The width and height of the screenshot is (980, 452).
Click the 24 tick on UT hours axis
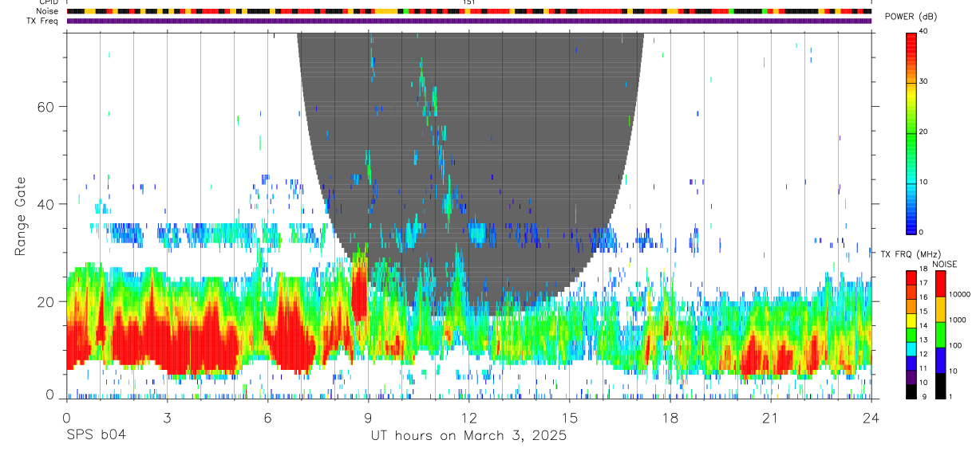coord(871,418)
